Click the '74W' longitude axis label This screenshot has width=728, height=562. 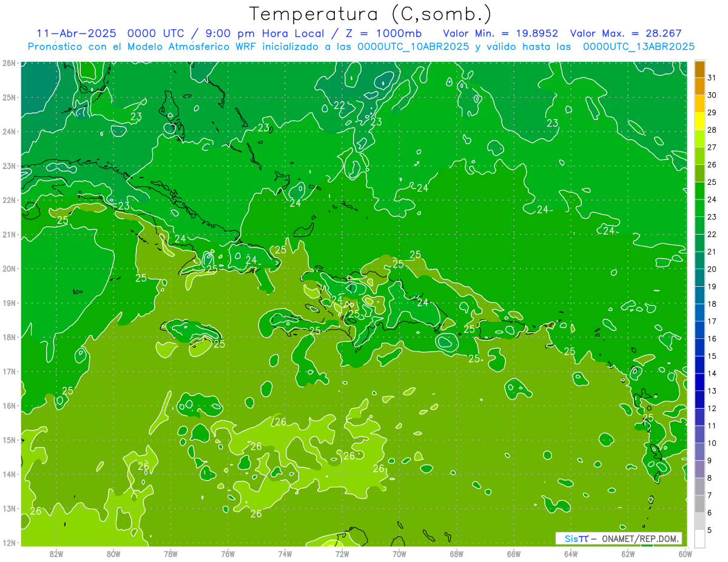coord(285,554)
